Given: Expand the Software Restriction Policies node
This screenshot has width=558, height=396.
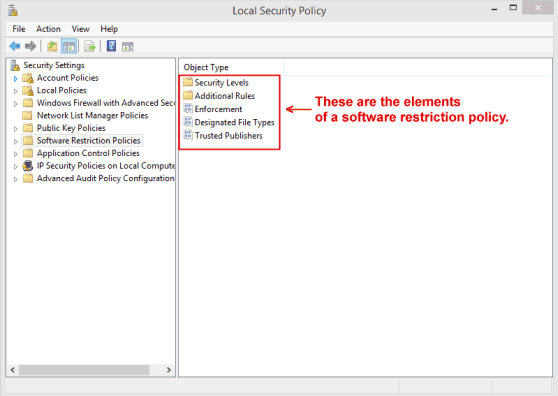Looking at the screenshot, I should pos(15,141).
